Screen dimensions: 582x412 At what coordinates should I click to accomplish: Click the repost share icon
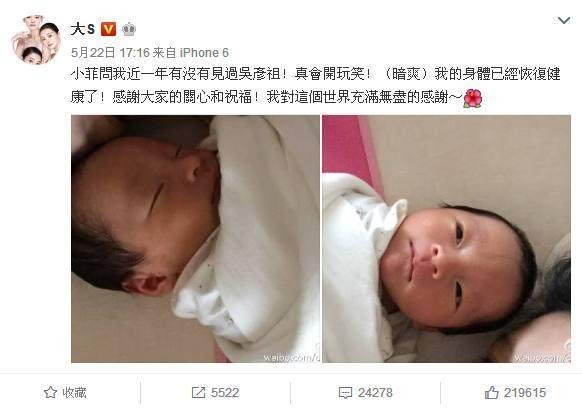[x=198, y=392]
